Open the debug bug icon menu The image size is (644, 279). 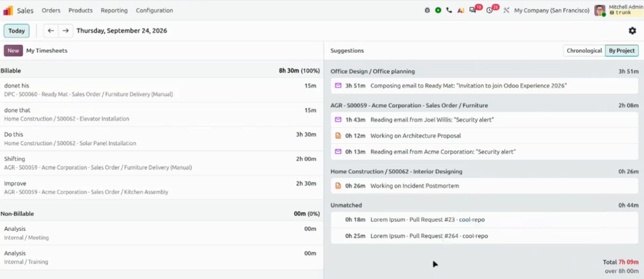[x=427, y=10]
